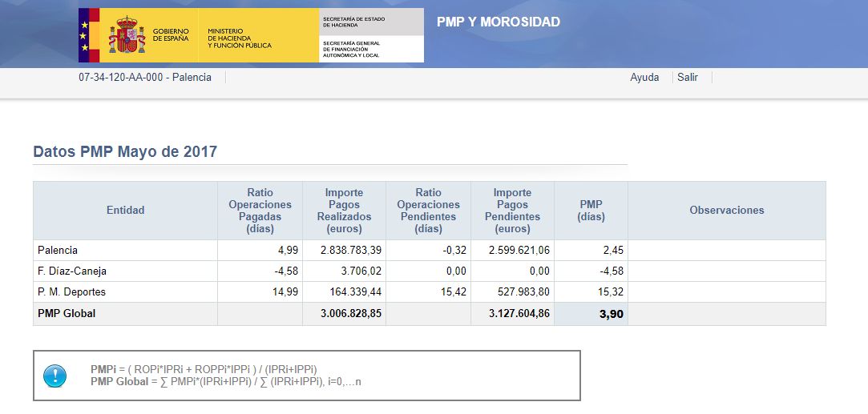Click the blue exclamation info icon
The height and width of the screenshot is (414, 868).
(55, 376)
